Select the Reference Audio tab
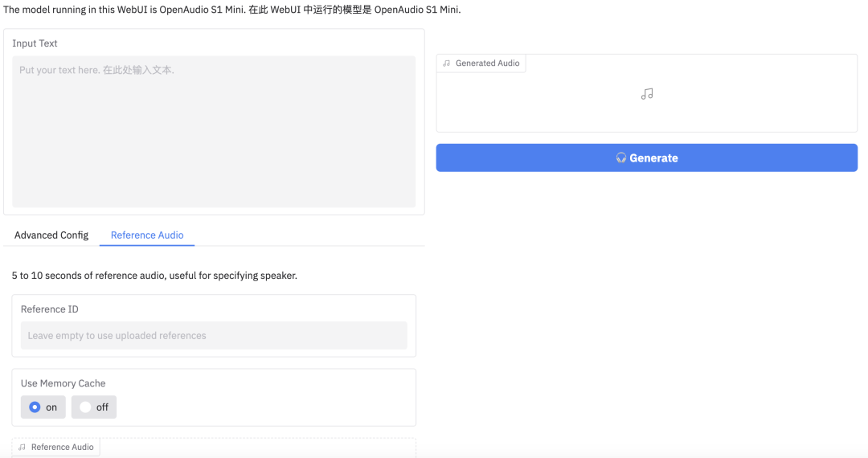868x458 pixels. tap(147, 235)
